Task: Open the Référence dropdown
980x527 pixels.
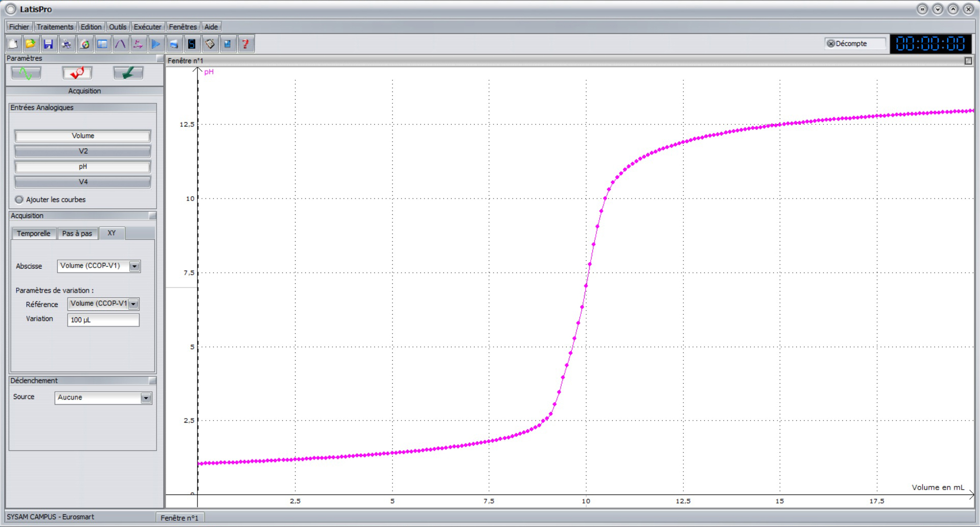Action: click(133, 304)
